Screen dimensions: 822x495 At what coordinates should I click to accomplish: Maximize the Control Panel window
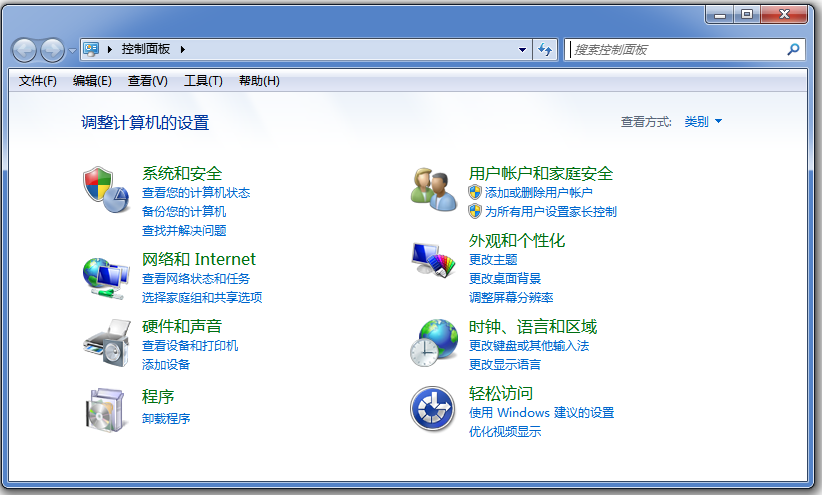click(747, 15)
